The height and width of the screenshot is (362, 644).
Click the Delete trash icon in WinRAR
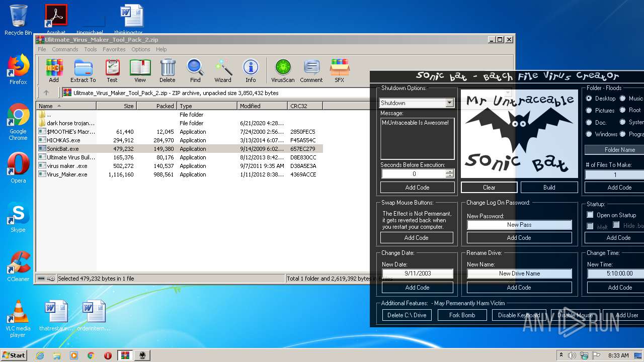(168, 71)
